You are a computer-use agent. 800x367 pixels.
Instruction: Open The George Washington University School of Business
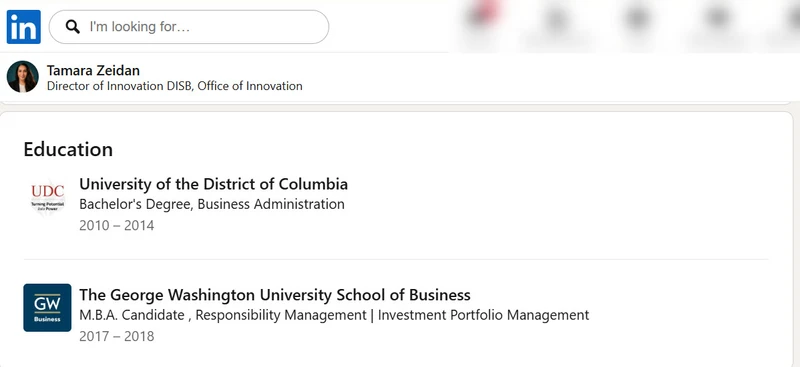click(x=274, y=295)
